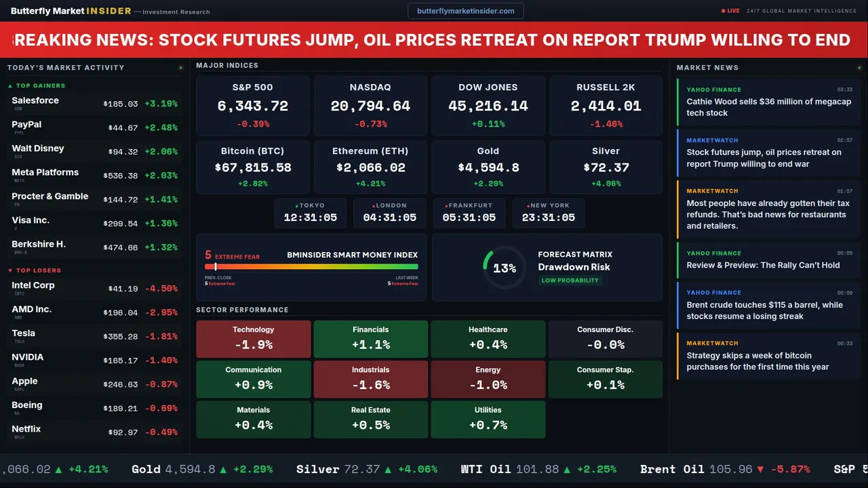The image size is (868, 488).
Task: Click the Energy sector performance tile
Action: (488, 379)
